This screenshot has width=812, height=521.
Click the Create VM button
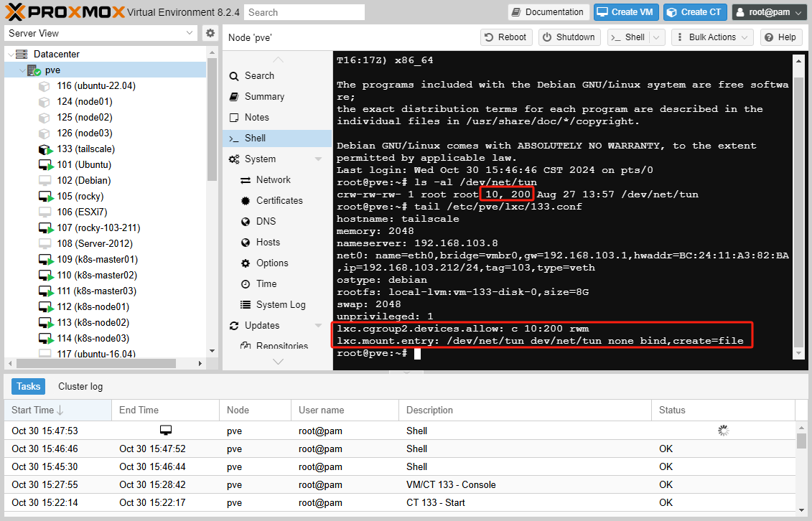pyautogui.click(x=626, y=12)
